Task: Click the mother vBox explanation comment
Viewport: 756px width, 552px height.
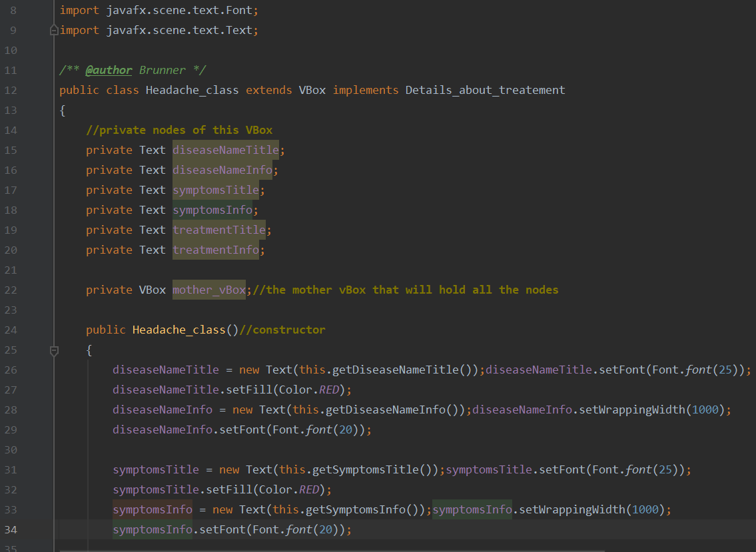Action: click(405, 290)
